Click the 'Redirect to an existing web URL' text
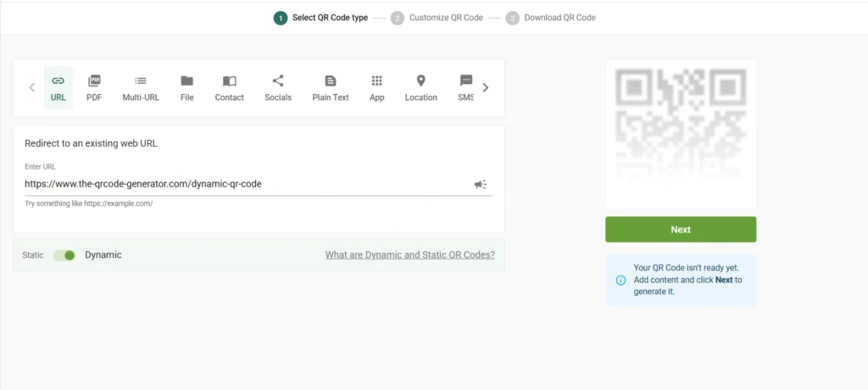 pyautogui.click(x=91, y=143)
